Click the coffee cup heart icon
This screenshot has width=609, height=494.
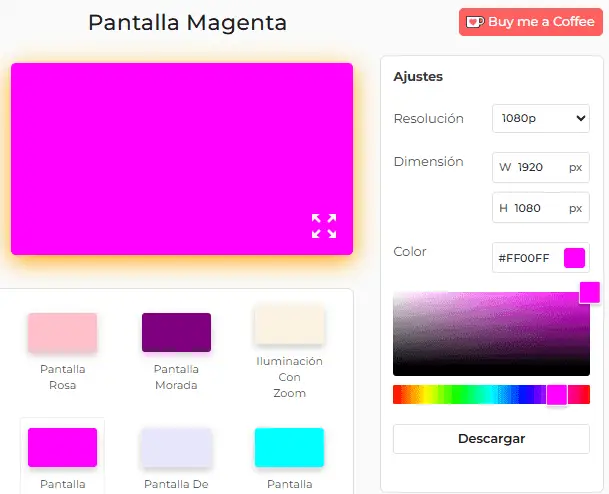pos(475,22)
